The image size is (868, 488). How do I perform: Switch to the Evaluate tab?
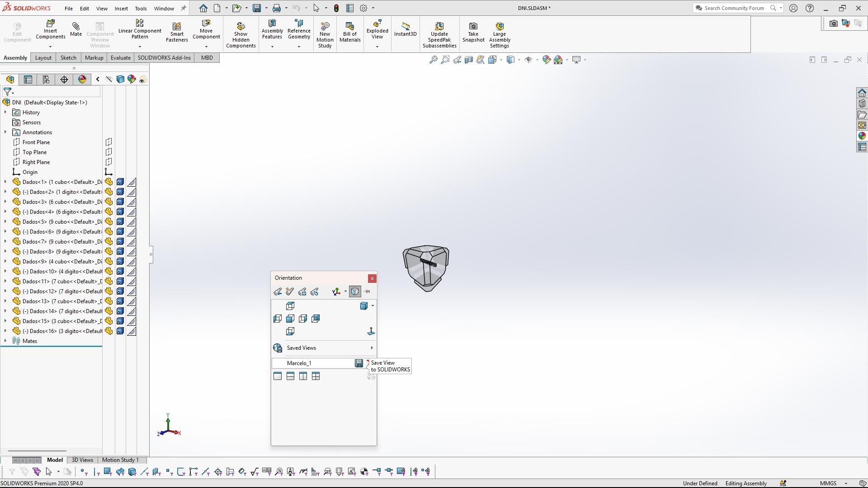[120, 58]
